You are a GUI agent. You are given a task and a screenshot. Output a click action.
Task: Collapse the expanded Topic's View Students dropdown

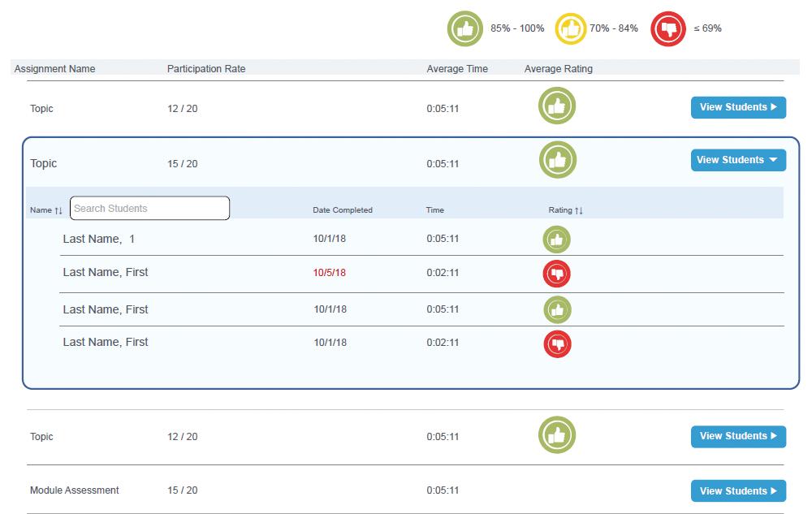click(738, 160)
